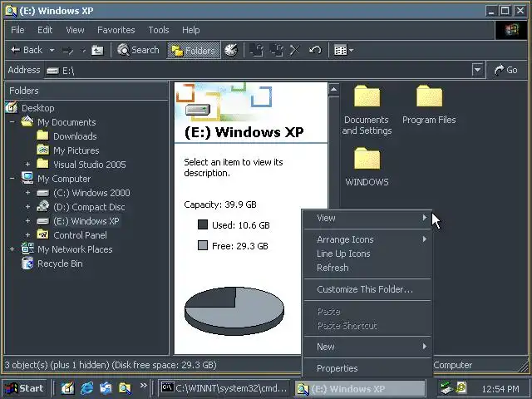Select the Downloads folder in tree
The image size is (532, 399).
click(75, 136)
